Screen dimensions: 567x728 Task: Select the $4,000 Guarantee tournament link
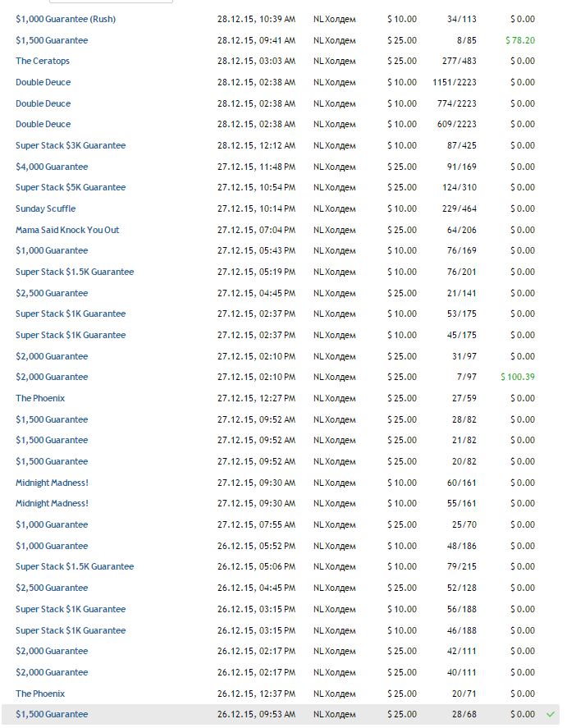(x=52, y=167)
